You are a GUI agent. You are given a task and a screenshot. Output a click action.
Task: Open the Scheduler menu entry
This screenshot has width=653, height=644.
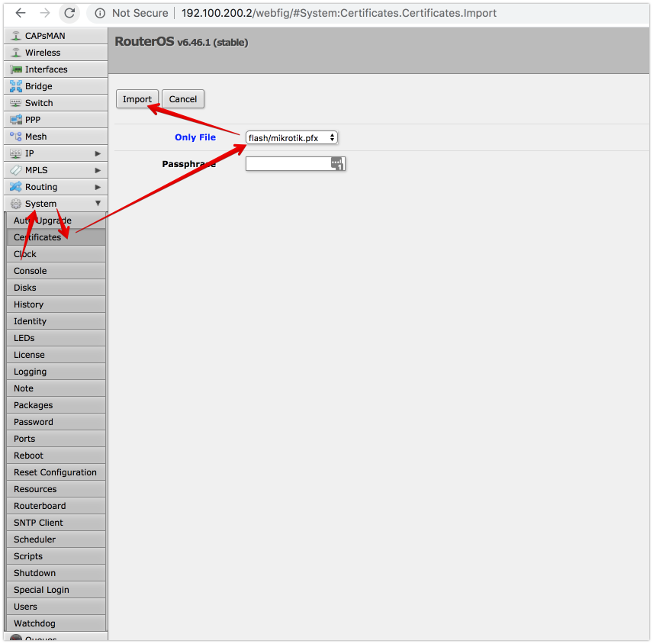tap(34, 539)
